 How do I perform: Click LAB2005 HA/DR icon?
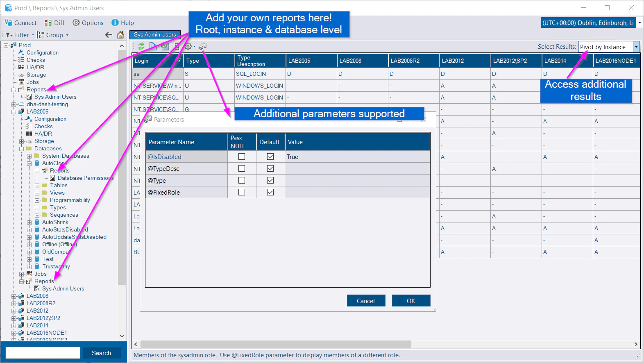point(29,134)
